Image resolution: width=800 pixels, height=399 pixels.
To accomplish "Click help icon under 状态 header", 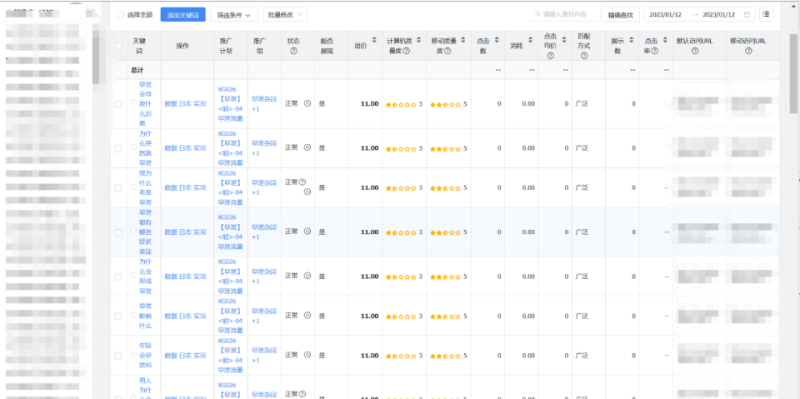I will pos(293,51).
